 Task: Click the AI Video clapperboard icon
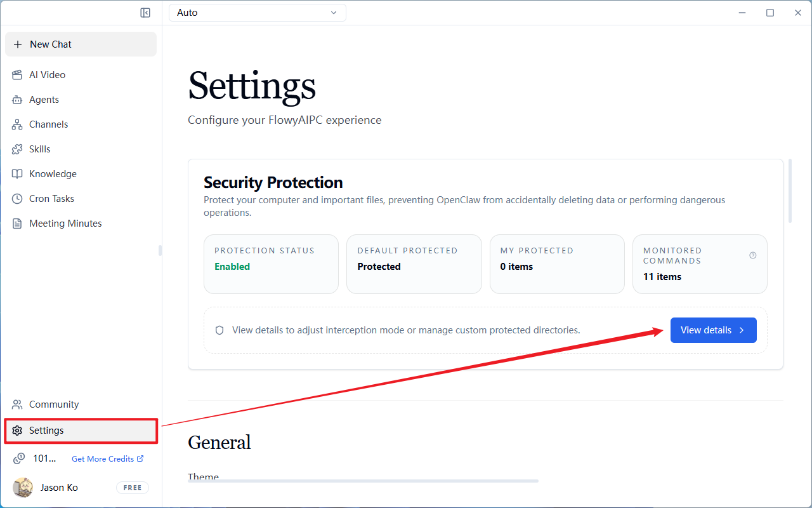[17, 75]
